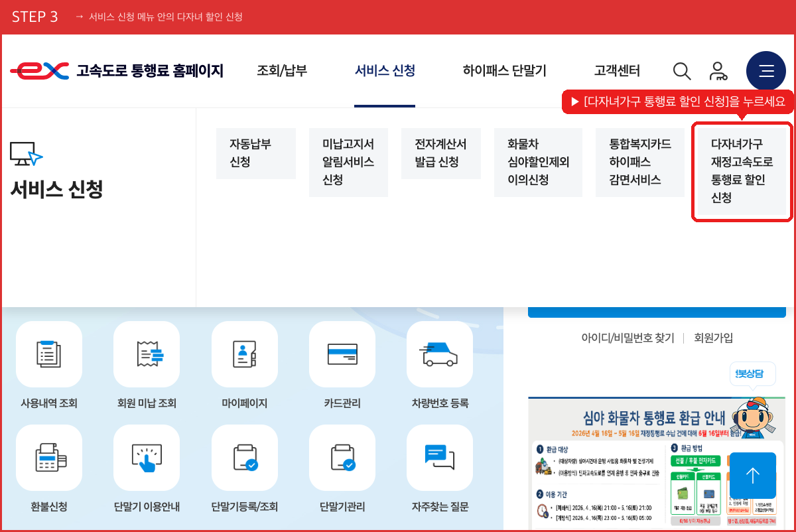
Task: Open the search magnifier icon
Action: coord(682,71)
